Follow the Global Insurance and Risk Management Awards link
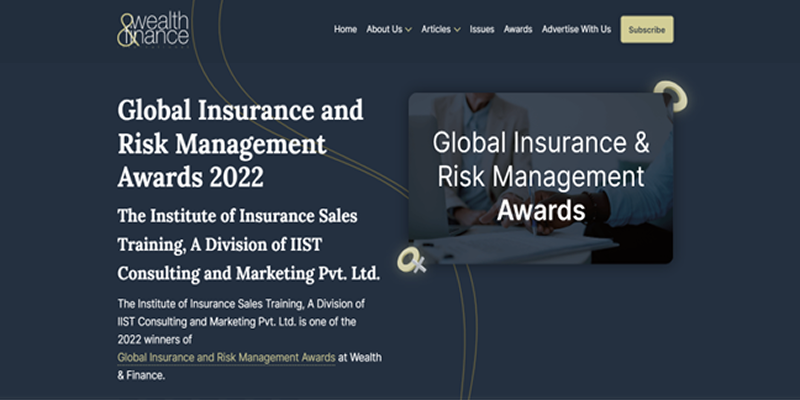The image size is (800, 400). (226, 357)
